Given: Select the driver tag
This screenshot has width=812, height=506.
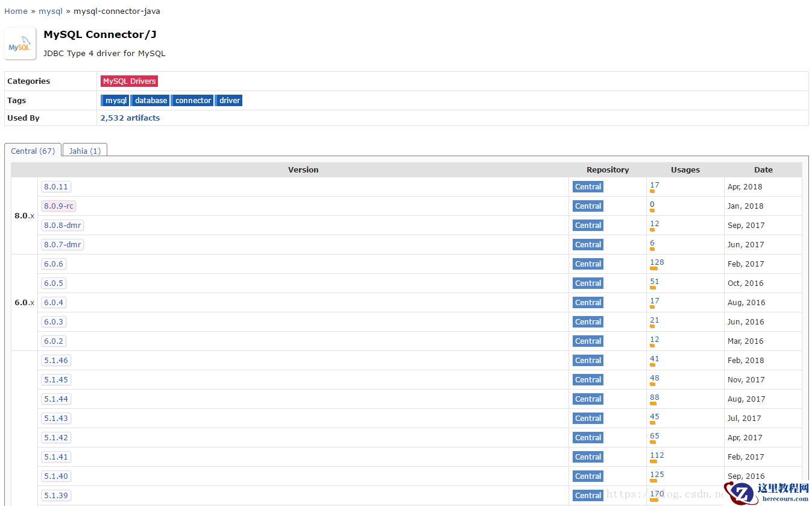Looking at the screenshot, I should 229,100.
